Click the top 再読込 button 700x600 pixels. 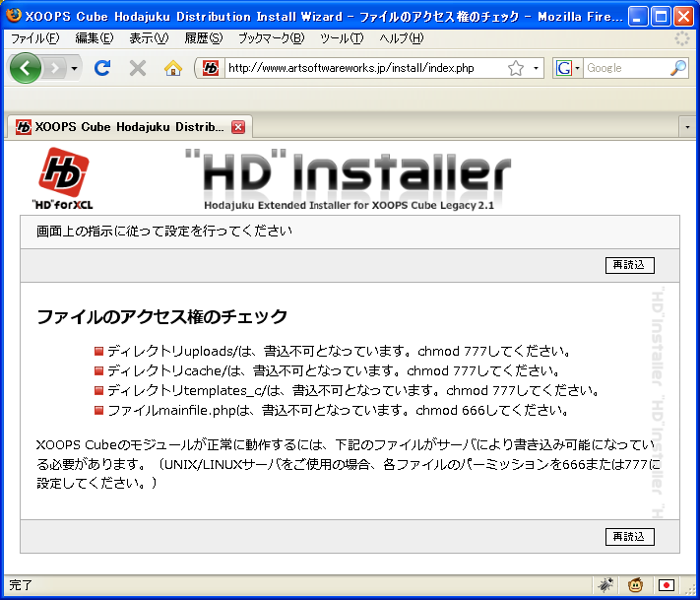pos(629,265)
